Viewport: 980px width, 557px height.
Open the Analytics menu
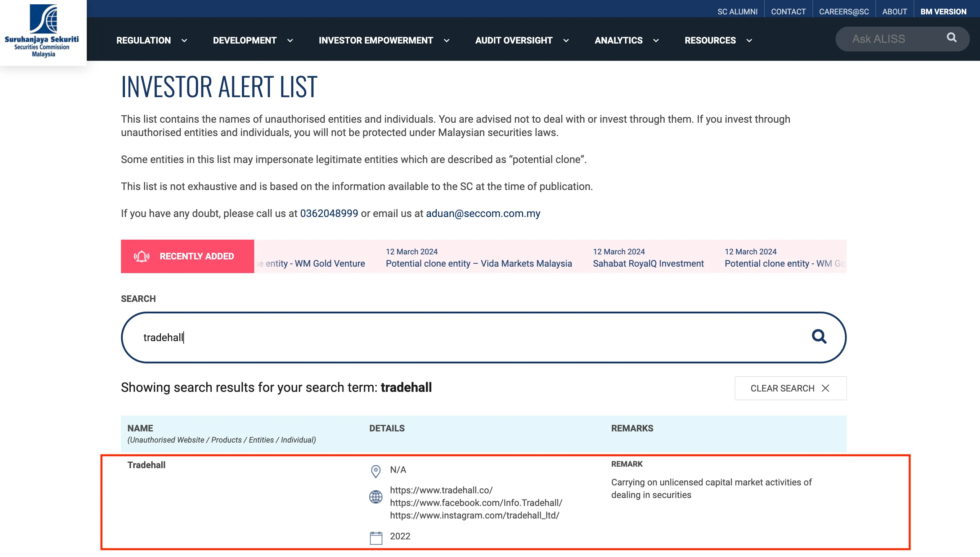point(619,41)
